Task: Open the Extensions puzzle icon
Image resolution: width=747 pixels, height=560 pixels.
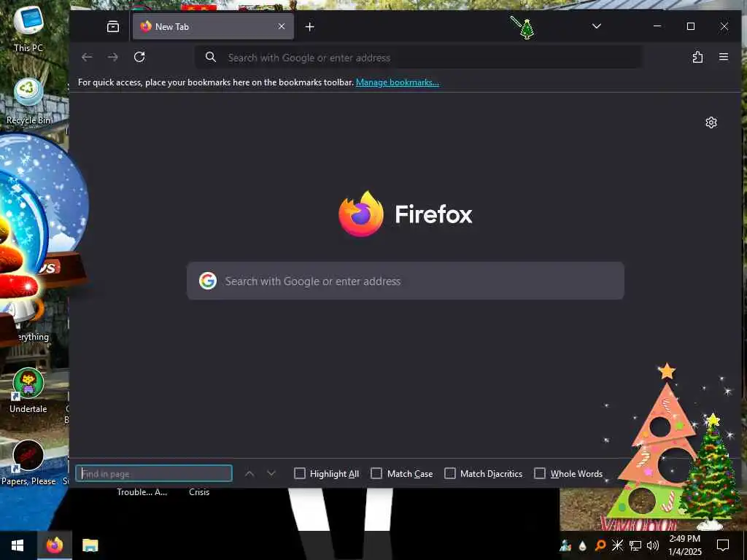Action: pos(697,57)
